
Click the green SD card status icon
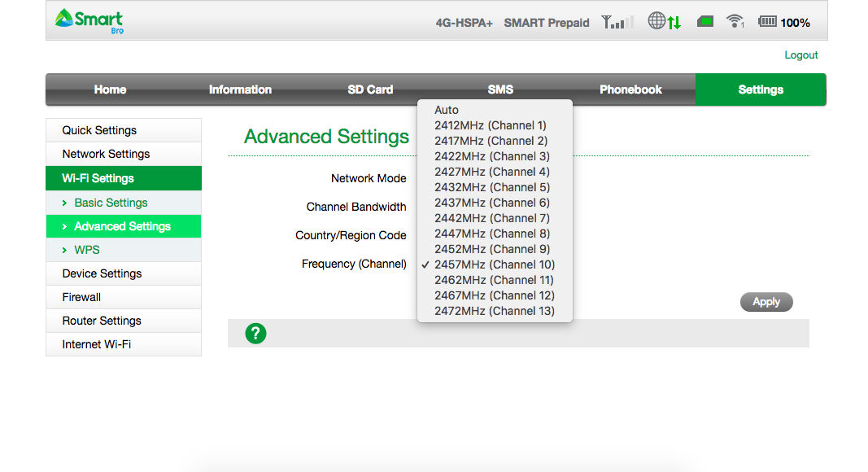click(704, 22)
